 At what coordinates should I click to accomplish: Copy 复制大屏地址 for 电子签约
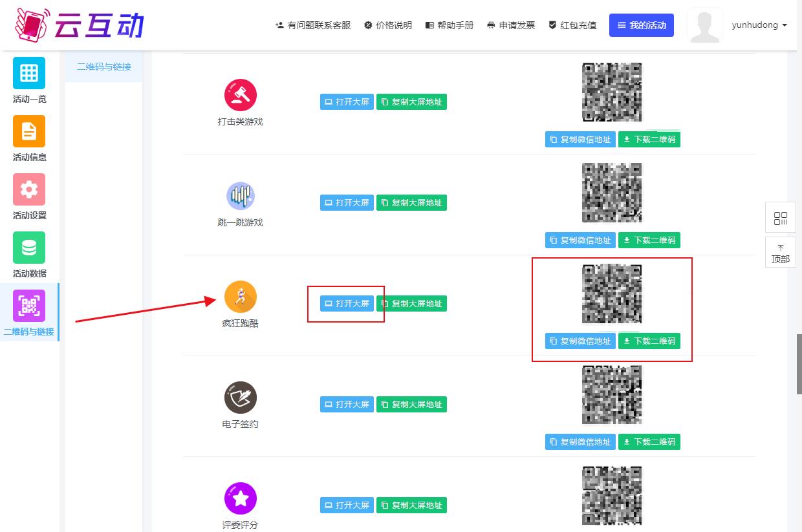click(412, 405)
